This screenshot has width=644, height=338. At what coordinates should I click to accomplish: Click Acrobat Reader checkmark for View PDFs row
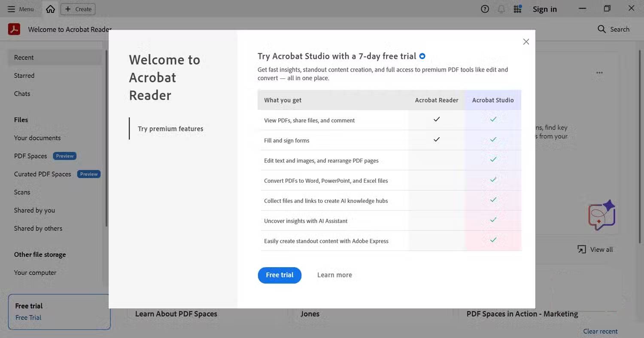437,119
